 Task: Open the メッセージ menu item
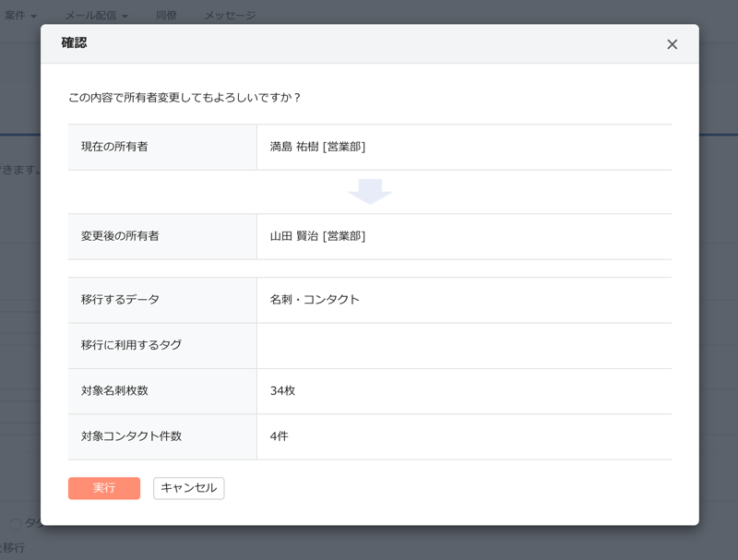pos(230,16)
